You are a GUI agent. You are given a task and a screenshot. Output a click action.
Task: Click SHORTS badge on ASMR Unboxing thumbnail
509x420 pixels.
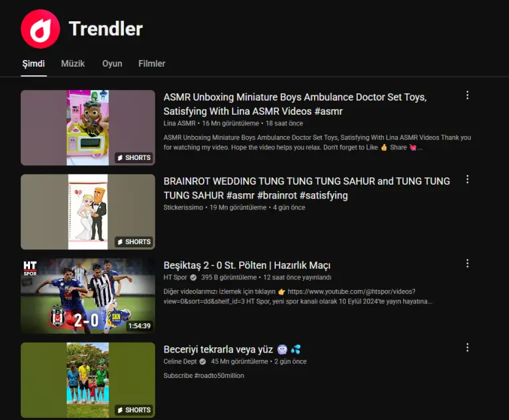(x=134, y=157)
